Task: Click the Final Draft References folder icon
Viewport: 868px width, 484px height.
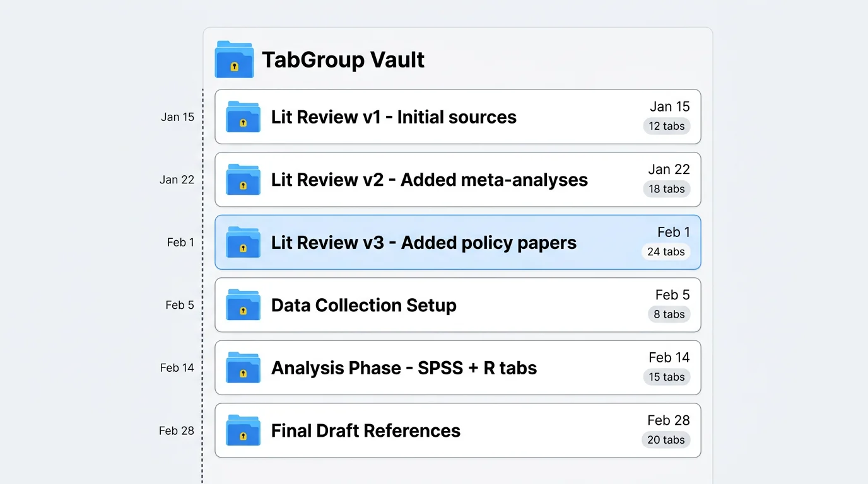Action: tap(243, 430)
